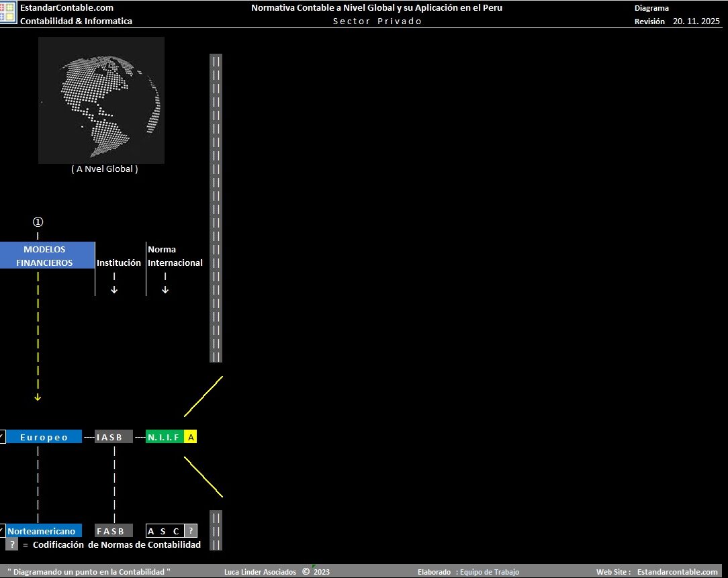The image size is (728, 578).
Task: Open the Estandarcontable.com web site link
Action: tap(677, 572)
